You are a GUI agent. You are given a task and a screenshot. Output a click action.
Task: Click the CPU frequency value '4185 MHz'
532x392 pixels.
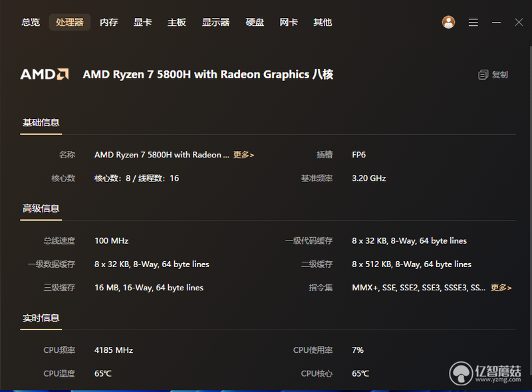114,350
